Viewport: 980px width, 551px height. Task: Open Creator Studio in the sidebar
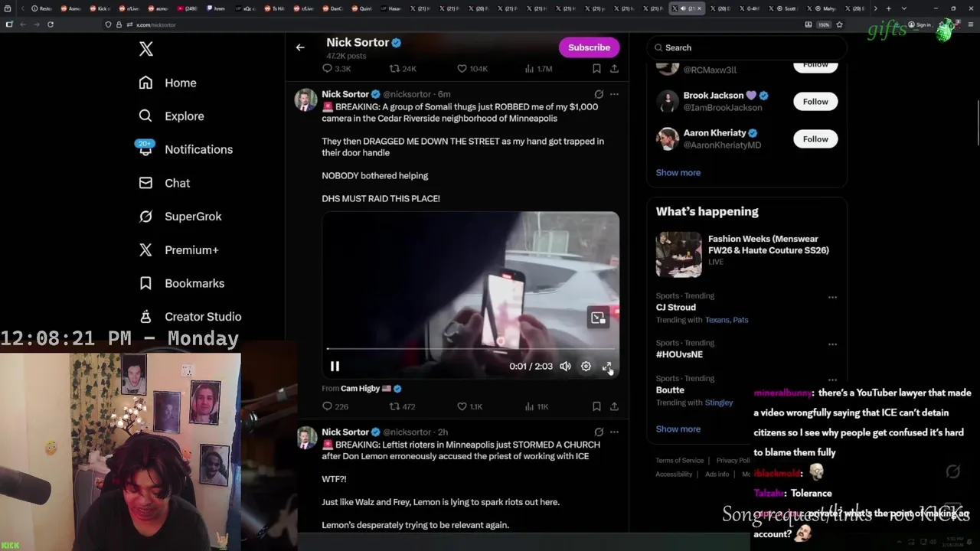pos(190,316)
